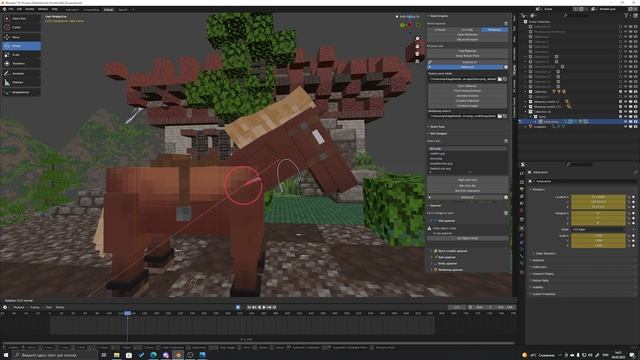
Task: Expand the Delta Transform properties panel
Action: click(546, 253)
